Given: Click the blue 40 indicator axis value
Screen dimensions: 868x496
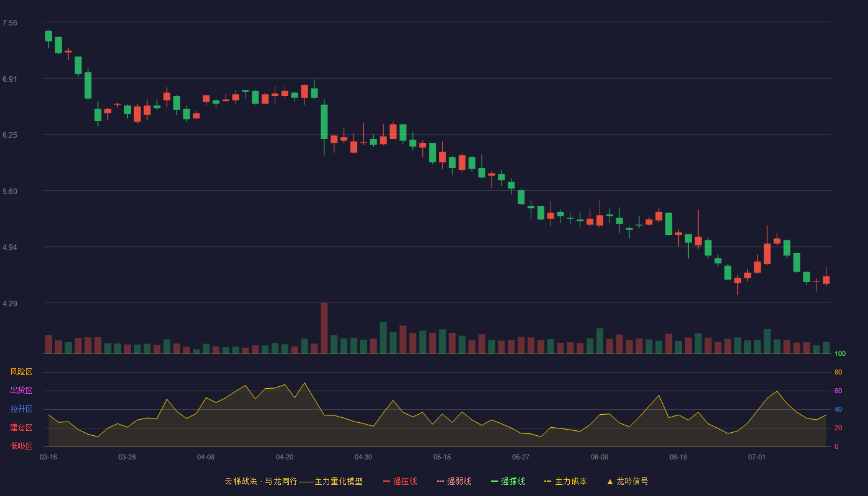Looking at the screenshot, I should point(838,409).
